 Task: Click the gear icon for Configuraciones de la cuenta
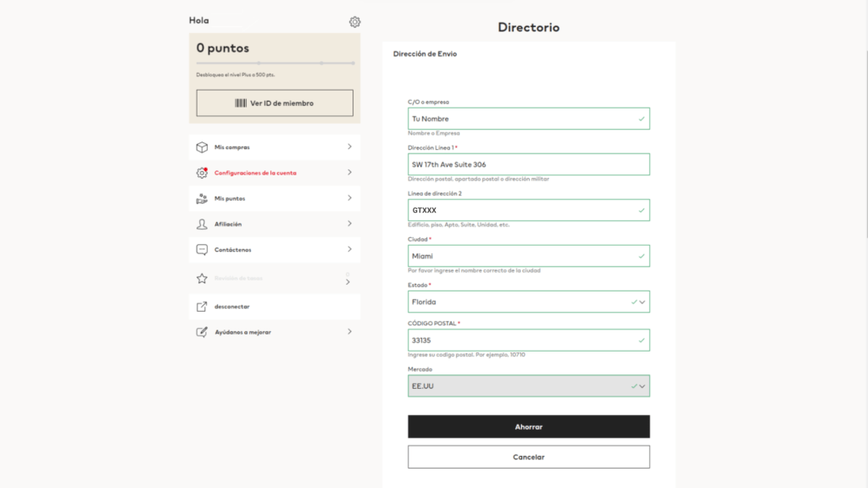202,173
